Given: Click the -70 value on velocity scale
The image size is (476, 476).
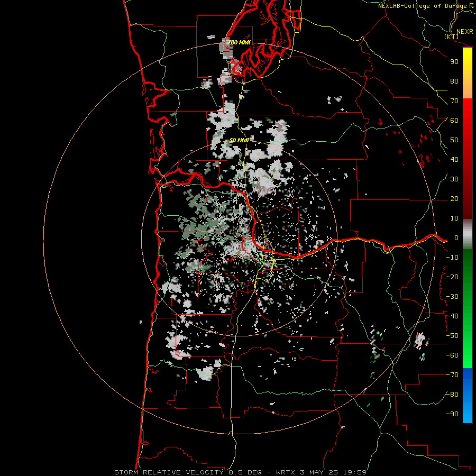Looking at the screenshot, I should [452, 375].
